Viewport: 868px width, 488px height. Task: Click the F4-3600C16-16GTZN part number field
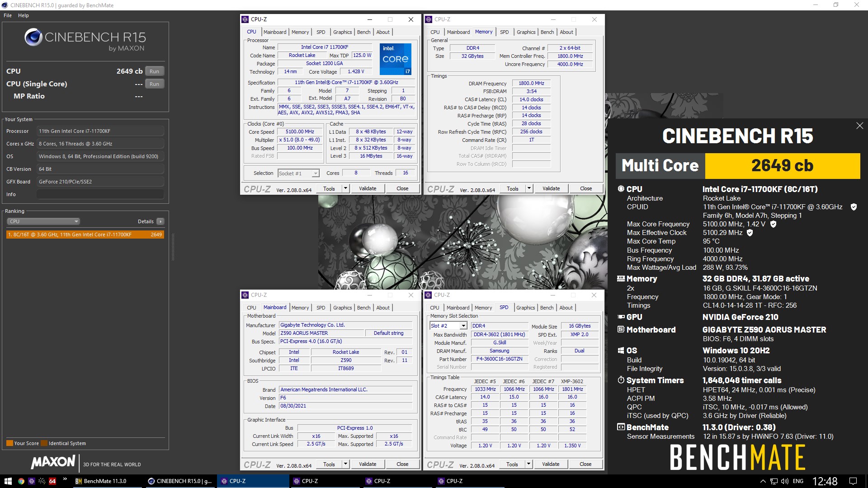point(500,359)
